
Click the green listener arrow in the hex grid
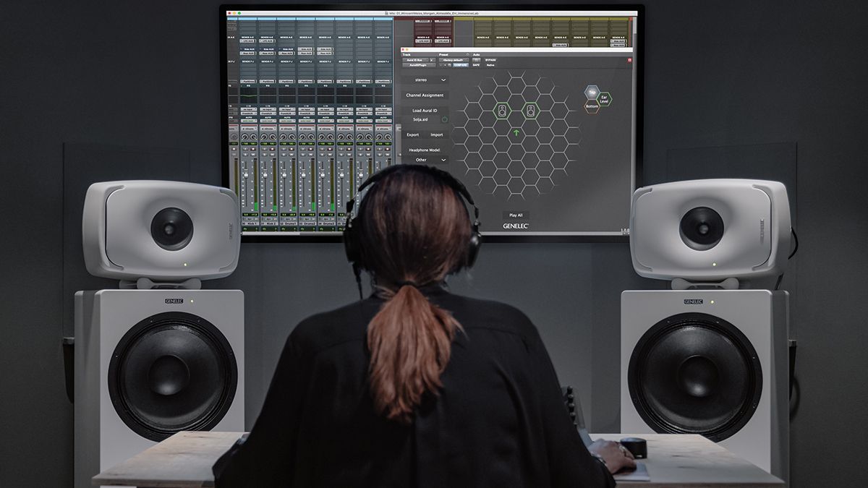(516, 132)
